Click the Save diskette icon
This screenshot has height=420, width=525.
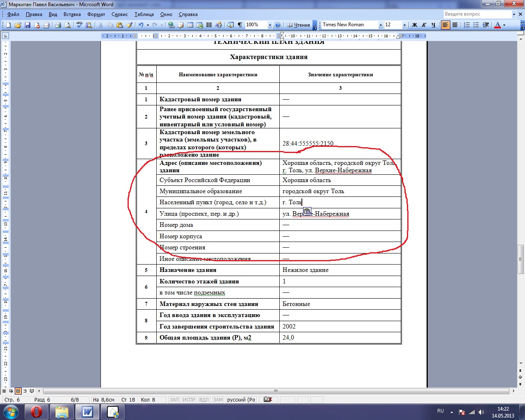coord(27,25)
